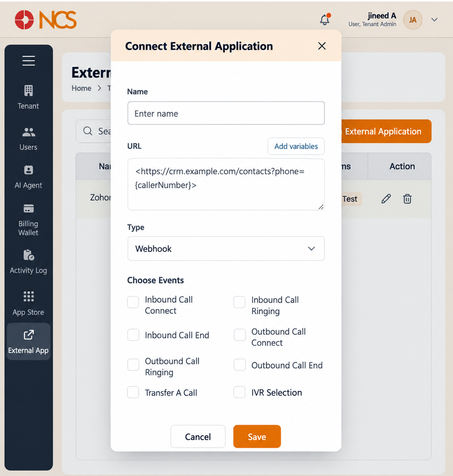Select External App in sidebar
Viewport: 453px width, 476px height.
point(29,342)
